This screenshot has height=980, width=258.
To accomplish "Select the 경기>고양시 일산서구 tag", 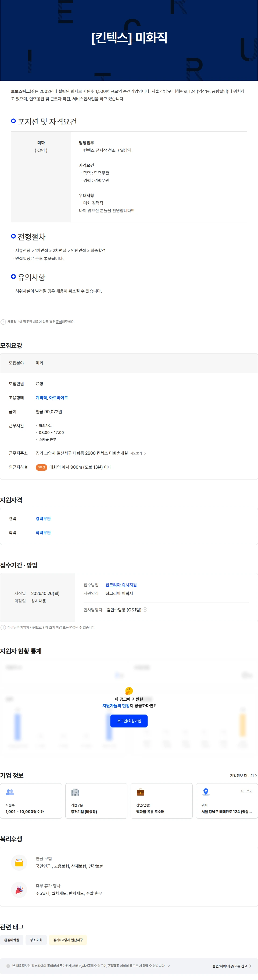I will click(x=68, y=940).
